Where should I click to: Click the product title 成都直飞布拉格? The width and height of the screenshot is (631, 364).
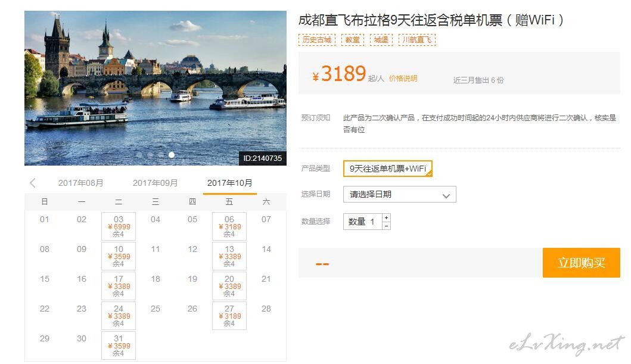click(x=431, y=20)
